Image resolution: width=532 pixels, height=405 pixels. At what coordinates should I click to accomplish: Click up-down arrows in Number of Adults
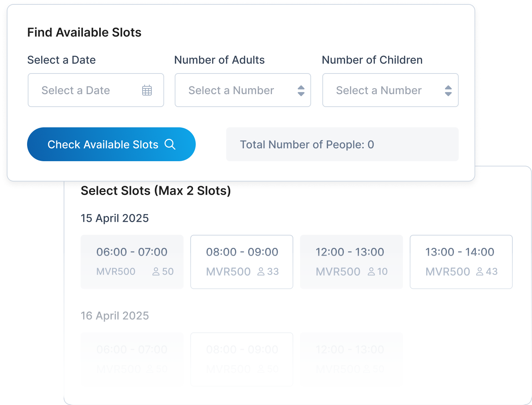pos(301,90)
